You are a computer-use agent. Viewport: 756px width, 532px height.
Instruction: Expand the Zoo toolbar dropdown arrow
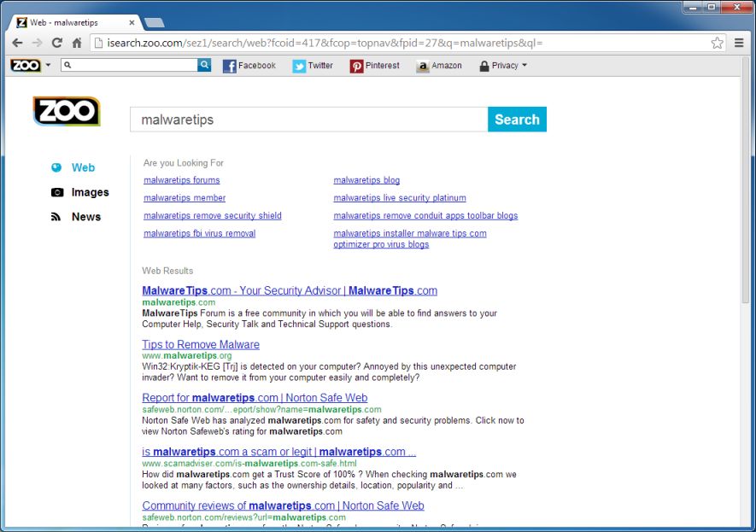tap(48, 65)
